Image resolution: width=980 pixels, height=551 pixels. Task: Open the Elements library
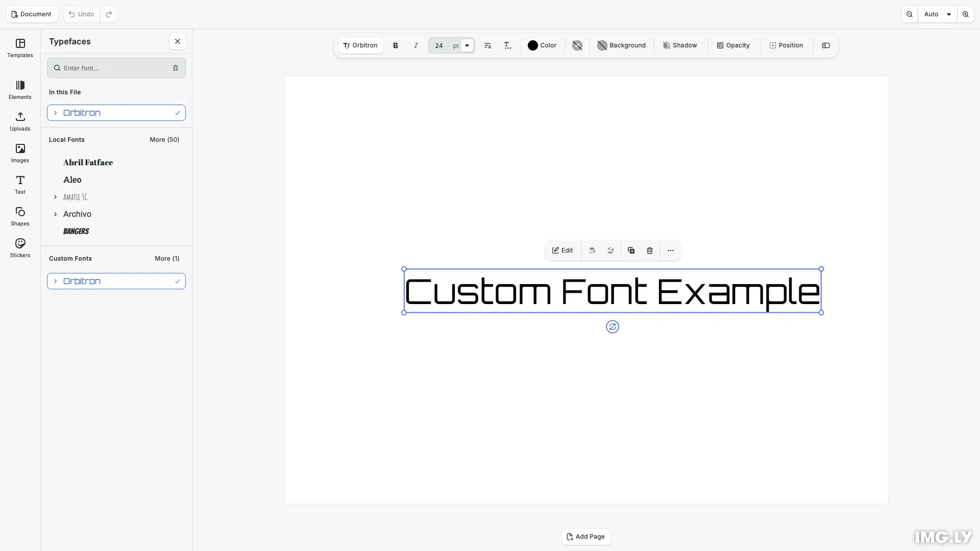[20, 90]
